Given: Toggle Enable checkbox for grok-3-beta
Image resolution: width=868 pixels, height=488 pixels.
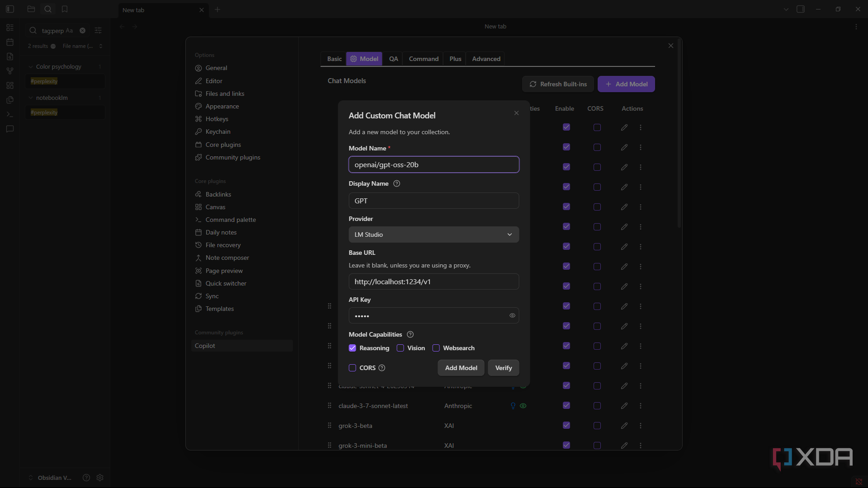Looking at the screenshot, I should [566, 425].
